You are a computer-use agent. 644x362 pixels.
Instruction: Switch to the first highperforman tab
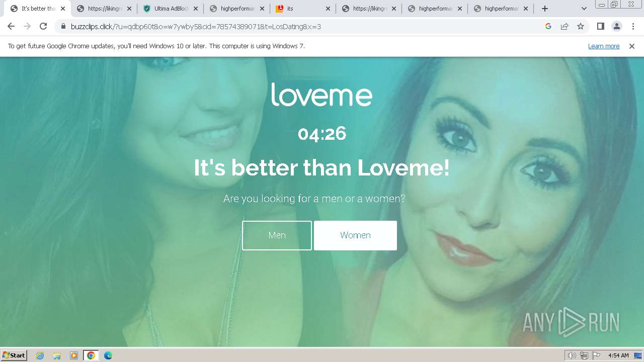pos(237,9)
